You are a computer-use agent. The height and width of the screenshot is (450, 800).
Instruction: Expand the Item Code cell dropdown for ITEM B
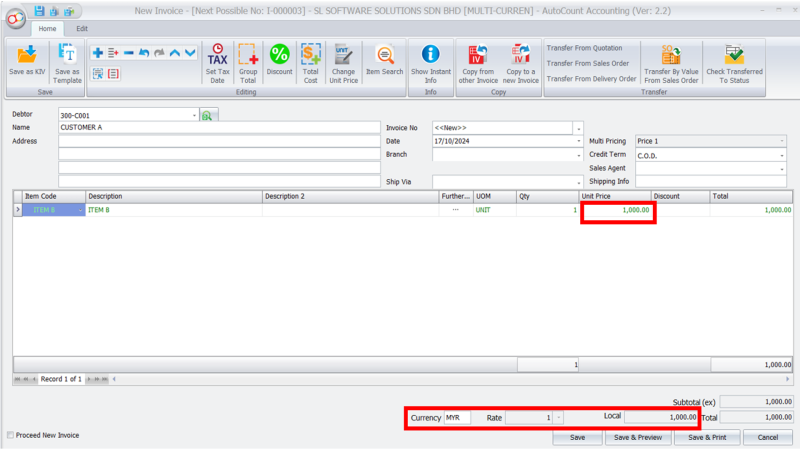coord(80,210)
